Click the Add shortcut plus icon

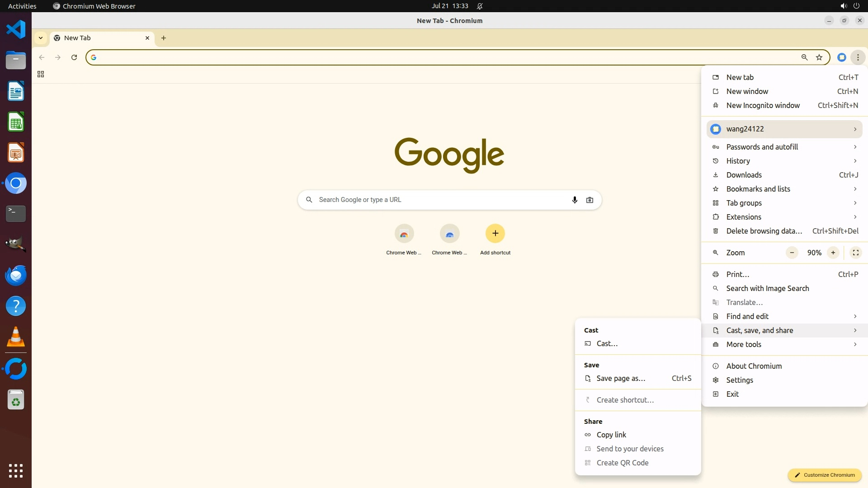[x=495, y=234]
